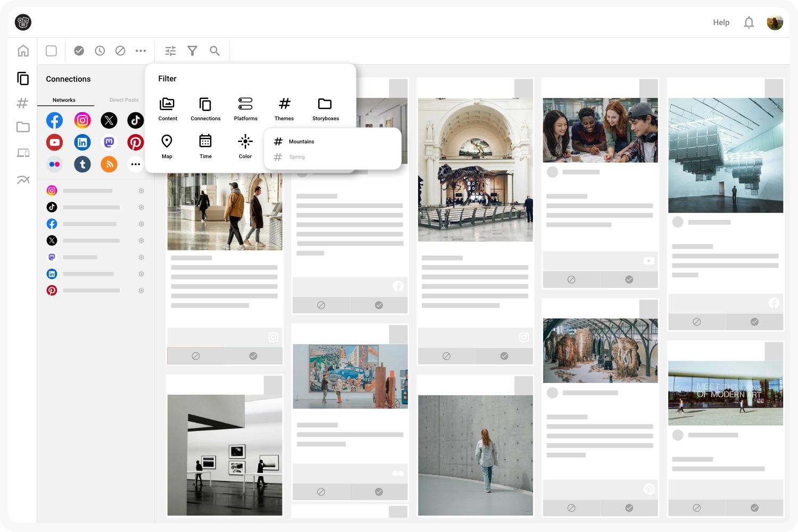Click the Help link
The height and width of the screenshot is (532, 798).
721,22
